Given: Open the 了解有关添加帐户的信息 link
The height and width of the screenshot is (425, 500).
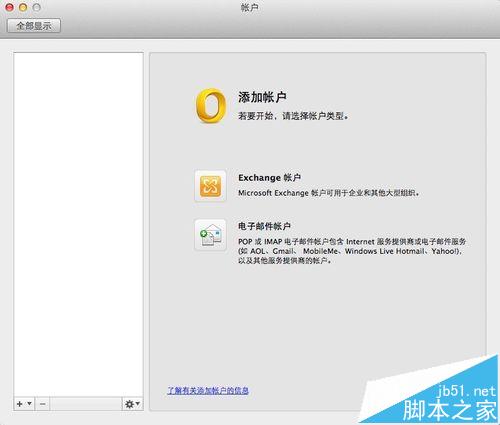Looking at the screenshot, I should click(208, 390).
